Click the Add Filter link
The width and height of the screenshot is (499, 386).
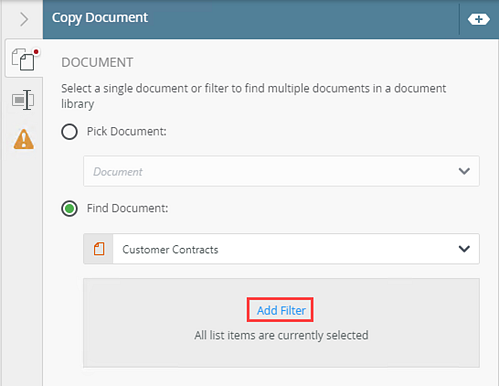coord(281,310)
